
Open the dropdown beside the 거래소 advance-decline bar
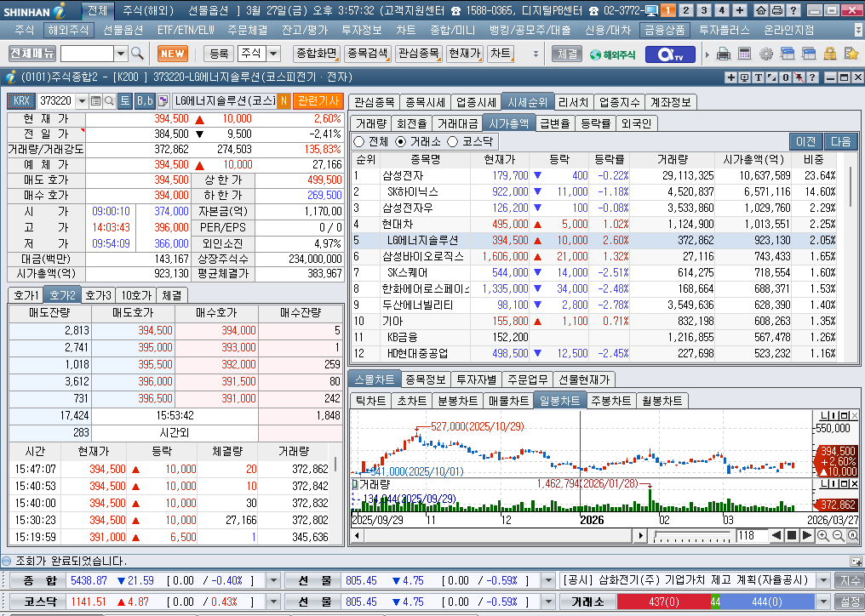823,602
